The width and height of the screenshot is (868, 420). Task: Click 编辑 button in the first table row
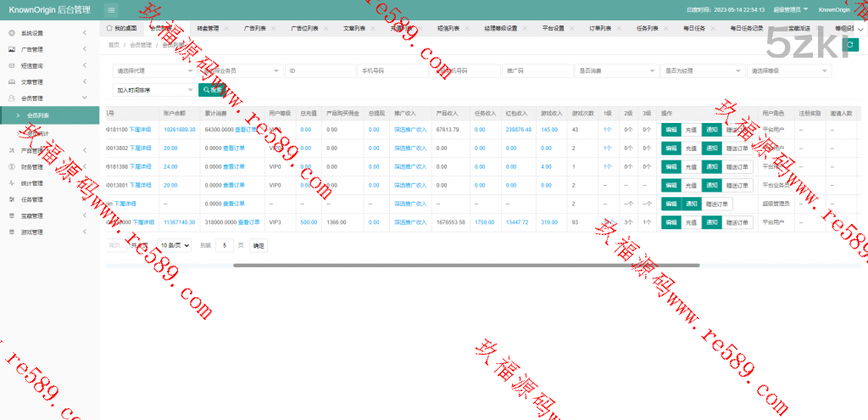pyautogui.click(x=670, y=130)
